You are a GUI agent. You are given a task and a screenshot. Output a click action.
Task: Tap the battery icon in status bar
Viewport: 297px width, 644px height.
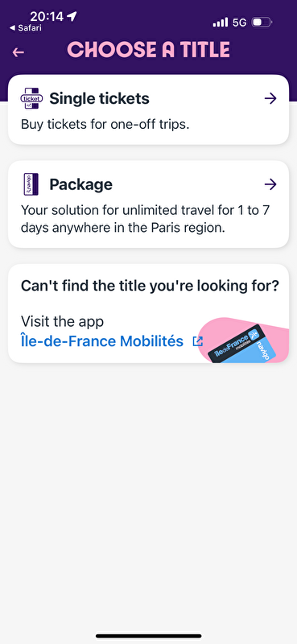tap(262, 23)
